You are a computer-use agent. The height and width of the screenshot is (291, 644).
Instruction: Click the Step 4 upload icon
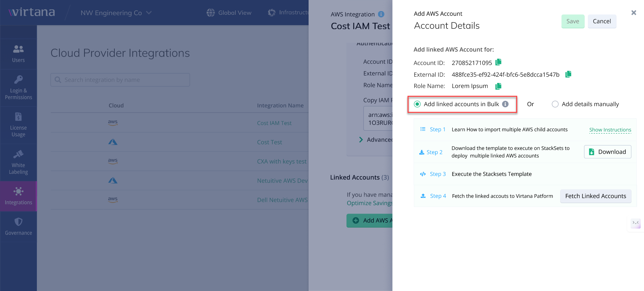click(x=423, y=196)
